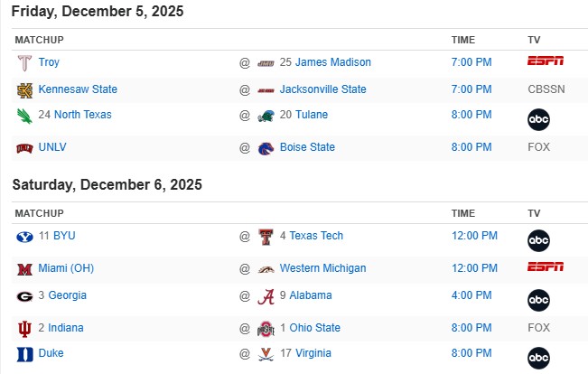Select the 7:00 PM Troy game time
Screen dimensions: 588x374
(471, 62)
